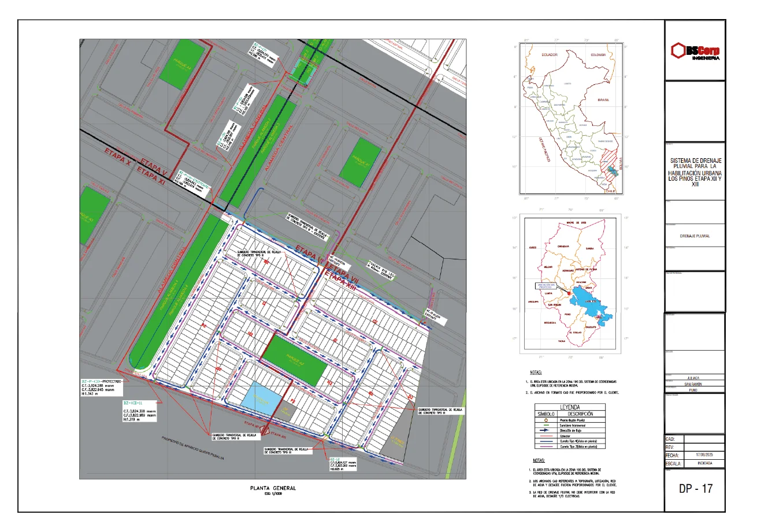757x532 pixels.
Task: Click the ESCALA value INDICADA
Action: pyautogui.click(x=704, y=464)
